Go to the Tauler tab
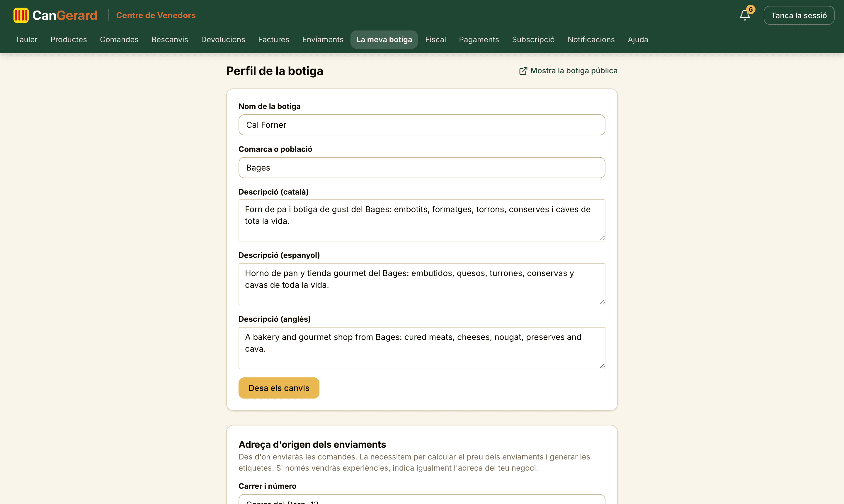 (x=26, y=39)
